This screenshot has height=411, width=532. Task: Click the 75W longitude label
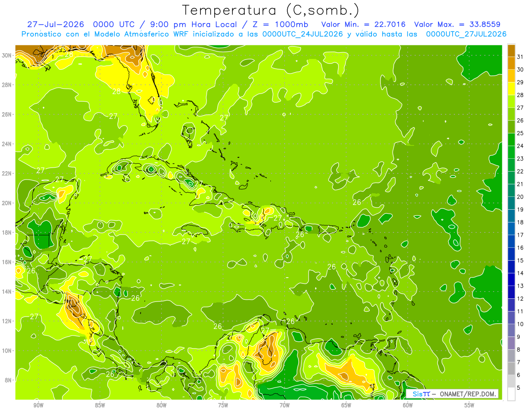(x=223, y=406)
